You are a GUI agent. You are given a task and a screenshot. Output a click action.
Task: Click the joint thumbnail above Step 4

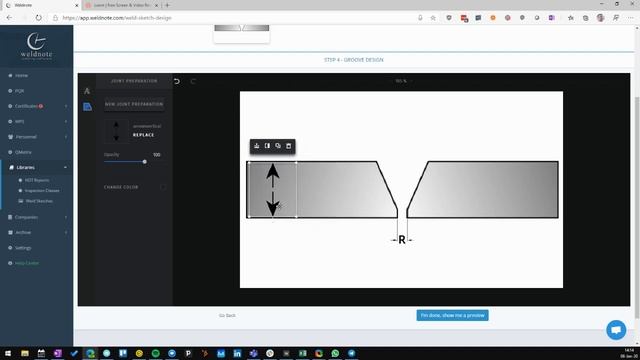tap(242, 33)
